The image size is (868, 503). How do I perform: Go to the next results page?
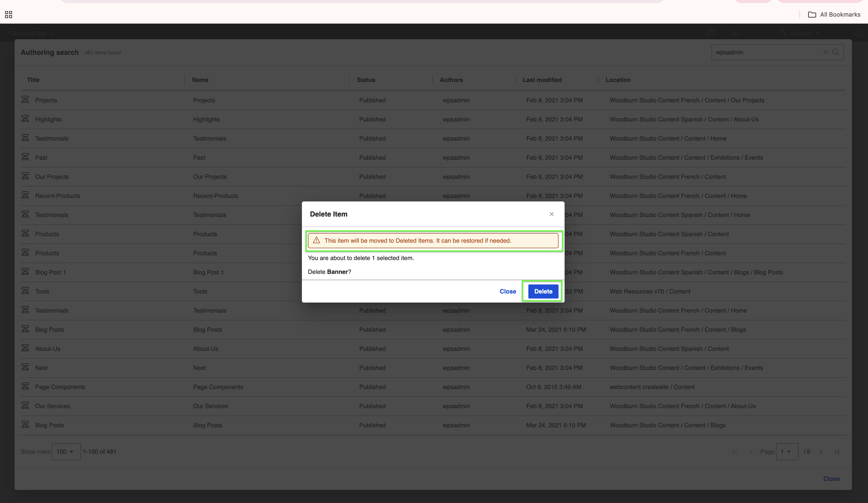tap(821, 452)
